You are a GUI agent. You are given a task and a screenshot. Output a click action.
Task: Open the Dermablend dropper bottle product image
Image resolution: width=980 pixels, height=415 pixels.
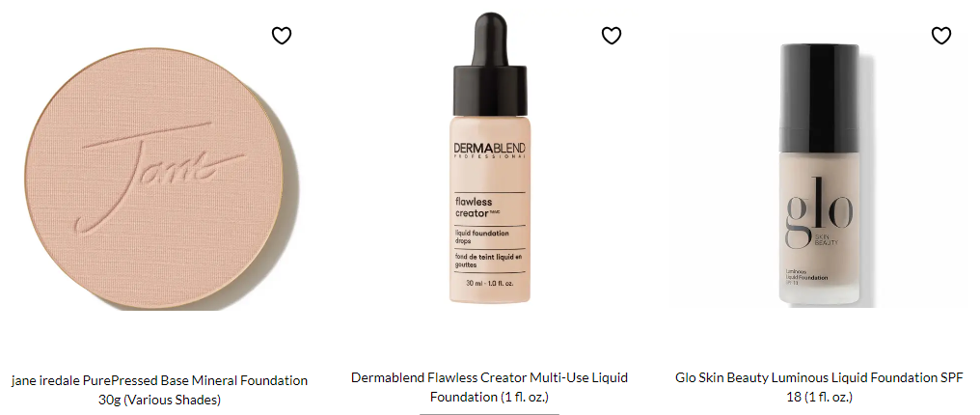489,158
